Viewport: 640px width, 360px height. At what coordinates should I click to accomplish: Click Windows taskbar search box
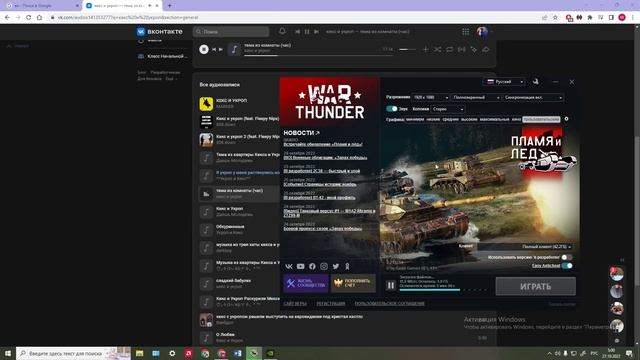coord(73,353)
